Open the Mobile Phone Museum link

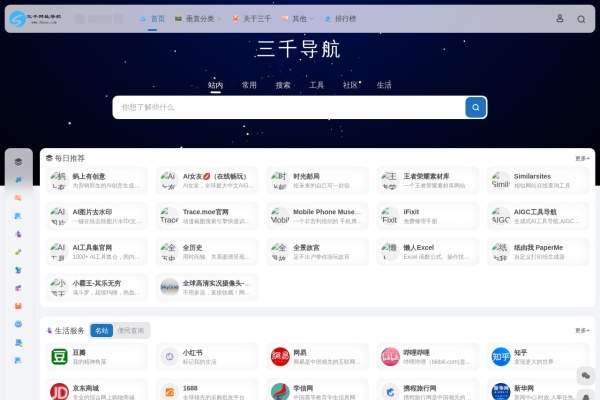coord(327,212)
